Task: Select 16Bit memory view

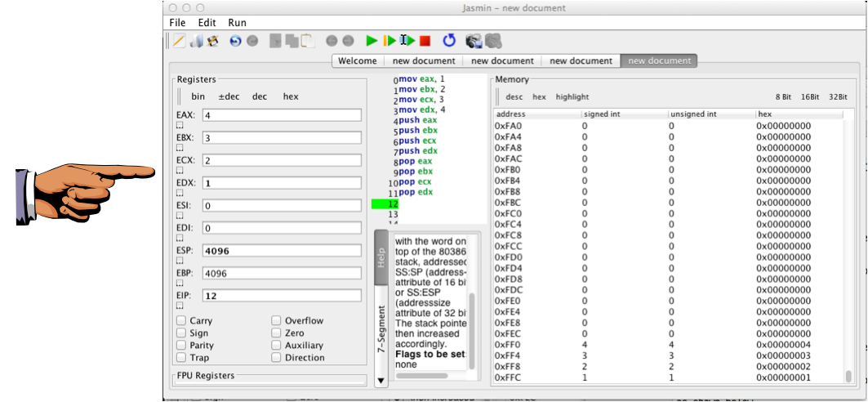Action: pos(809,96)
